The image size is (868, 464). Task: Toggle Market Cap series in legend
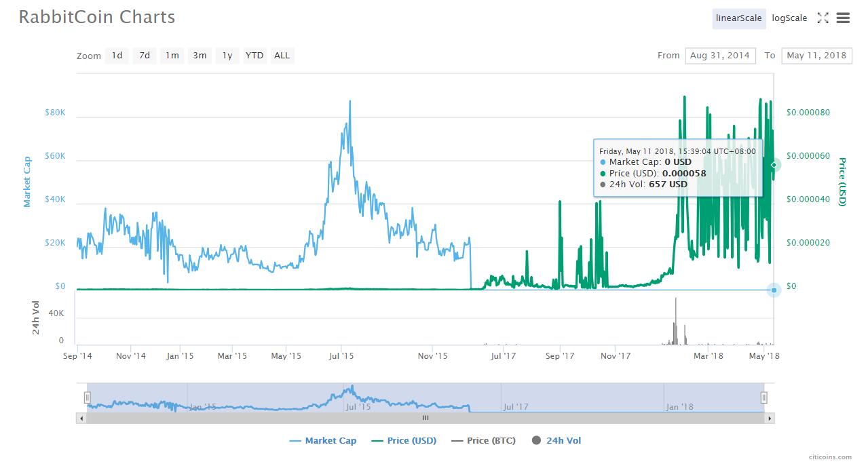tap(322, 440)
